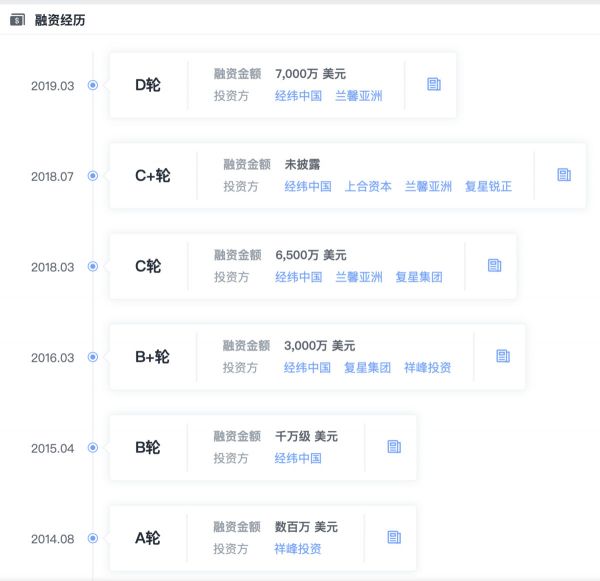Image resolution: width=600 pixels, height=581 pixels.
Task: Open investor 祥峰投资 in the B+轮 row
Action: tap(427, 367)
